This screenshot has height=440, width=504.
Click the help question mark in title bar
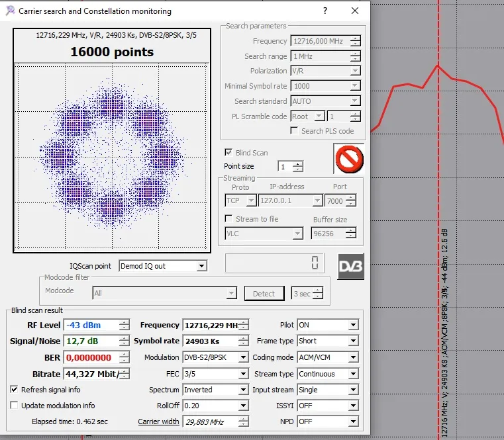coord(325,11)
